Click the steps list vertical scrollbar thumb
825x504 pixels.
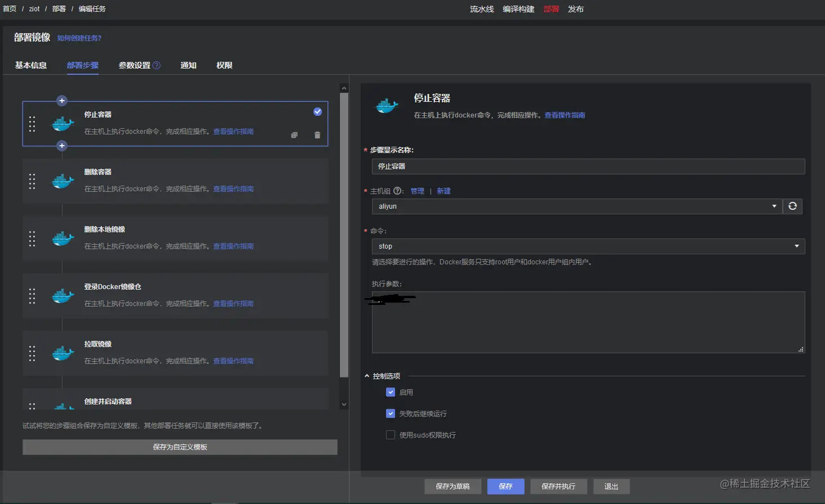click(344, 235)
